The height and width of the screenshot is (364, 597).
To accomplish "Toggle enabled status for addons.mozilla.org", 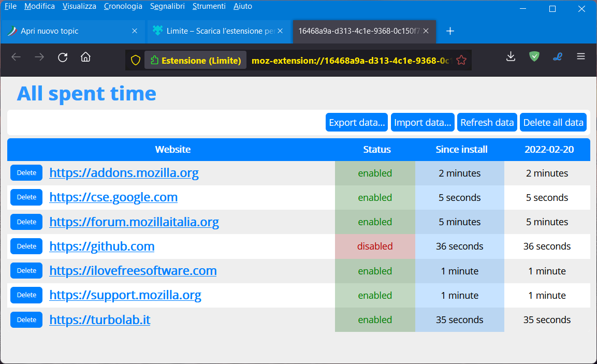I will [375, 173].
